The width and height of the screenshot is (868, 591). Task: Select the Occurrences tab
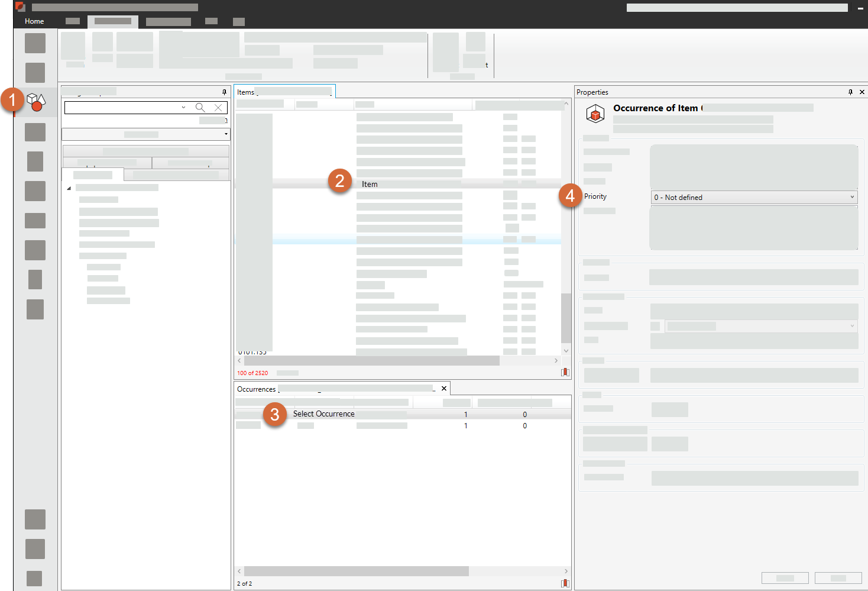pyautogui.click(x=257, y=389)
